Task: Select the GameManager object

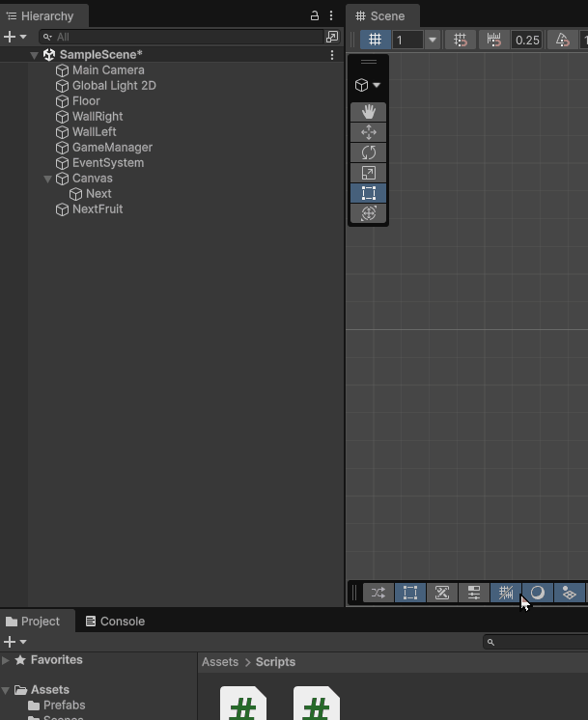Action: [112, 148]
